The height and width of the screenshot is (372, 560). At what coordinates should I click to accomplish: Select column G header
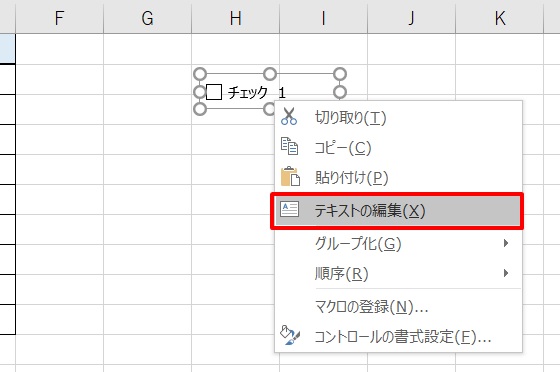click(x=148, y=17)
